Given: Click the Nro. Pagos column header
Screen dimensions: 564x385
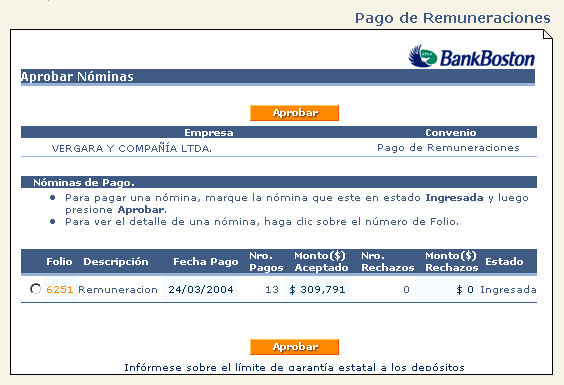Looking at the screenshot, I should pos(266,262).
